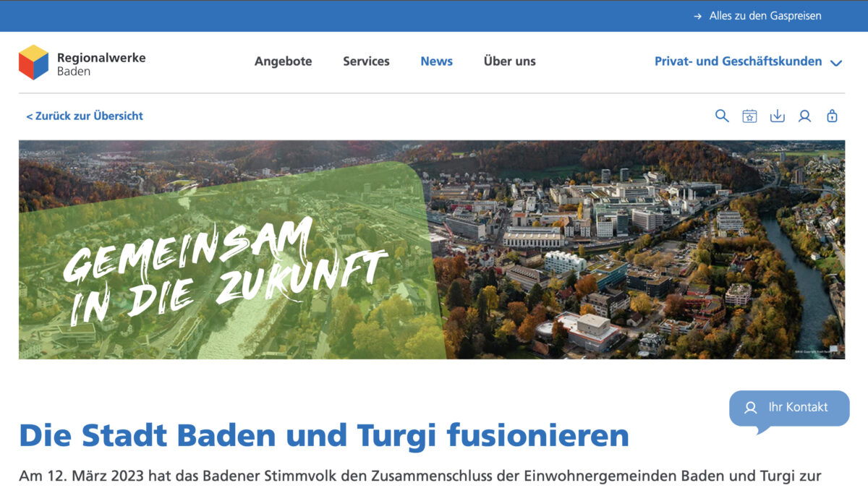Open the Privat- und Geschäftskunden selector
Image resolution: width=868 pixels, height=488 pixels.
click(738, 61)
